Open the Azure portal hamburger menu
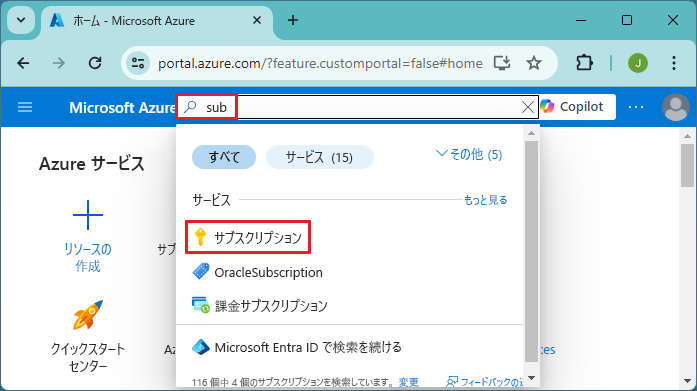Image resolution: width=697 pixels, height=391 pixels. click(x=25, y=107)
